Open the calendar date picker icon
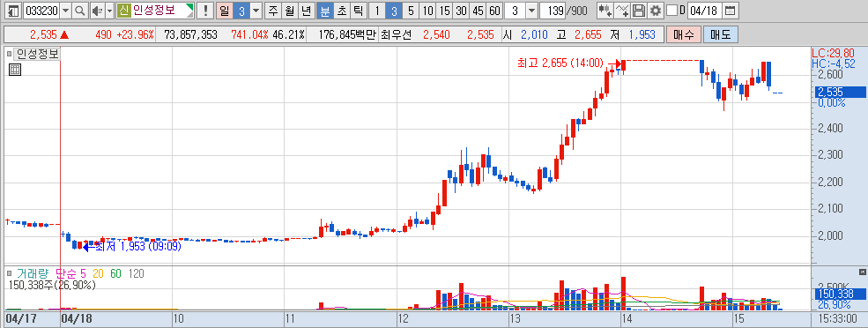The image size is (868, 328). tap(731, 10)
